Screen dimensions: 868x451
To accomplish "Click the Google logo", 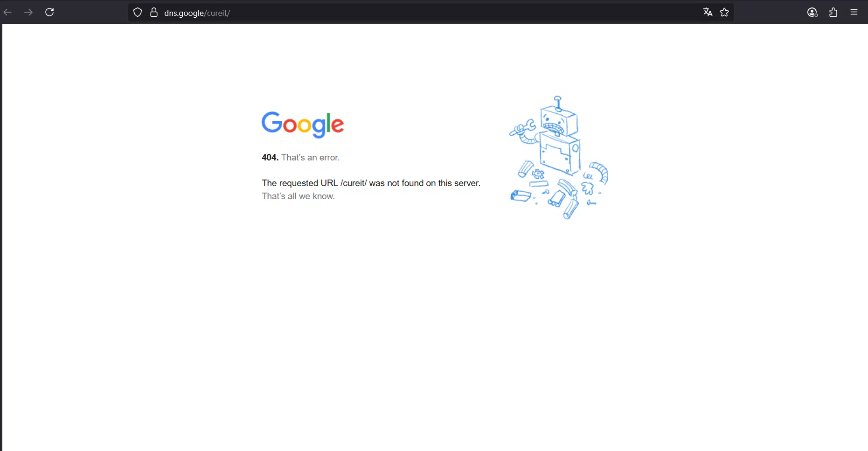I will (x=303, y=125).
